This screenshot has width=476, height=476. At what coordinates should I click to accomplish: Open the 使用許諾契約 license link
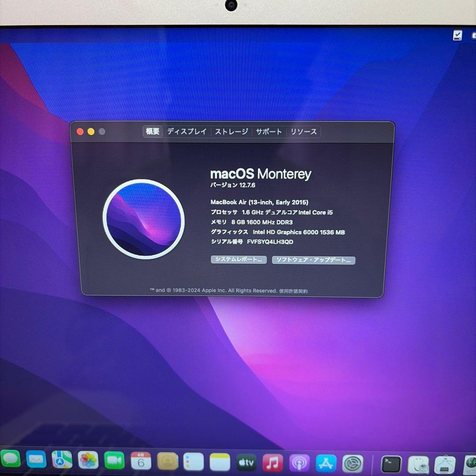point(293,291)
